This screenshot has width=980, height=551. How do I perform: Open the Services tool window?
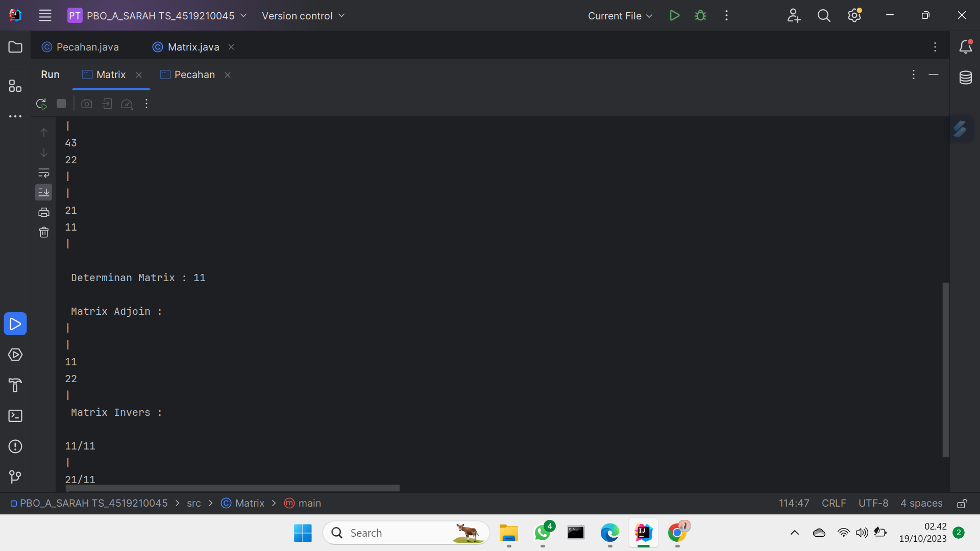[15, 355]
